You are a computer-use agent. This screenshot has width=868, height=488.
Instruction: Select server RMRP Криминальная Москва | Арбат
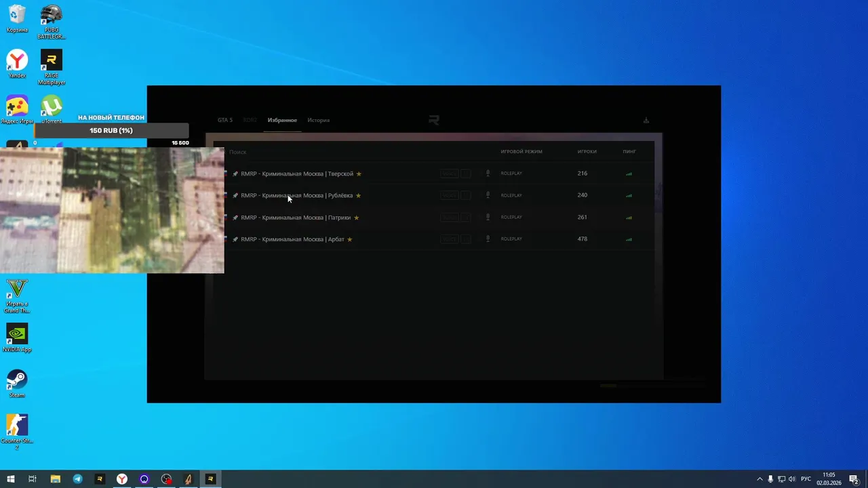pos(439,239)
